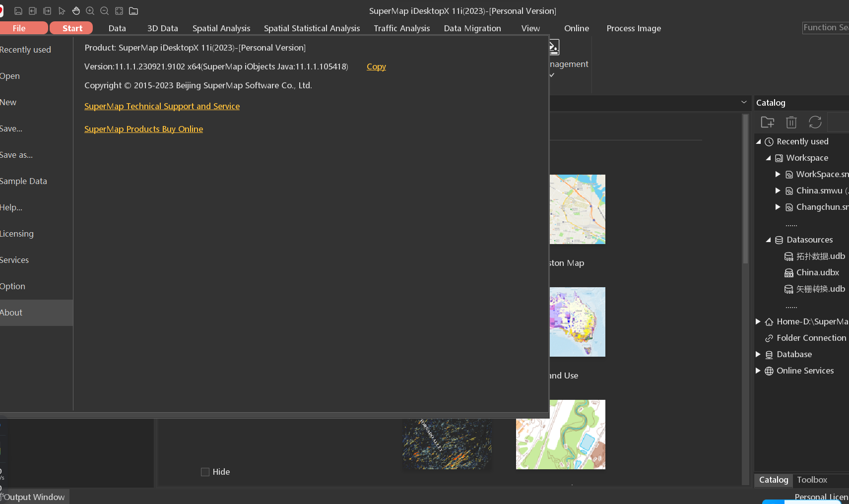
Task: Click the Zoom Out magnifier icon
Action: tap(105, 11)
